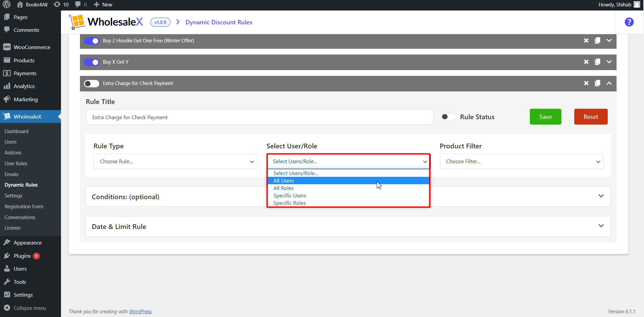Choose All Roles from the dropdown list
Viewport: 644px width, 317px height.
click(x=348, y=188)
